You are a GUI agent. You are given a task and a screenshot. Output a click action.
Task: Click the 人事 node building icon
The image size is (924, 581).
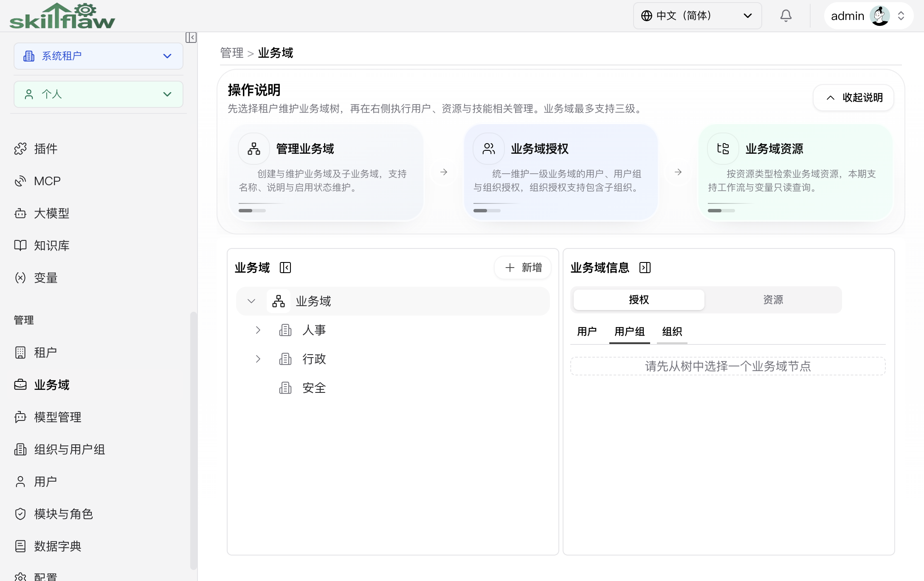click(x=285, y=330)
